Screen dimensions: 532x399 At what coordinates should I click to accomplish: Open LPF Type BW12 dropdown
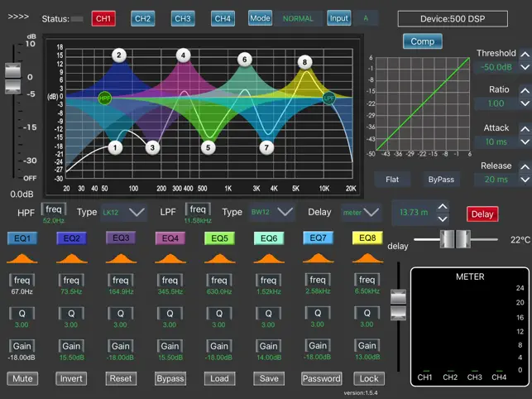[271, 212]
